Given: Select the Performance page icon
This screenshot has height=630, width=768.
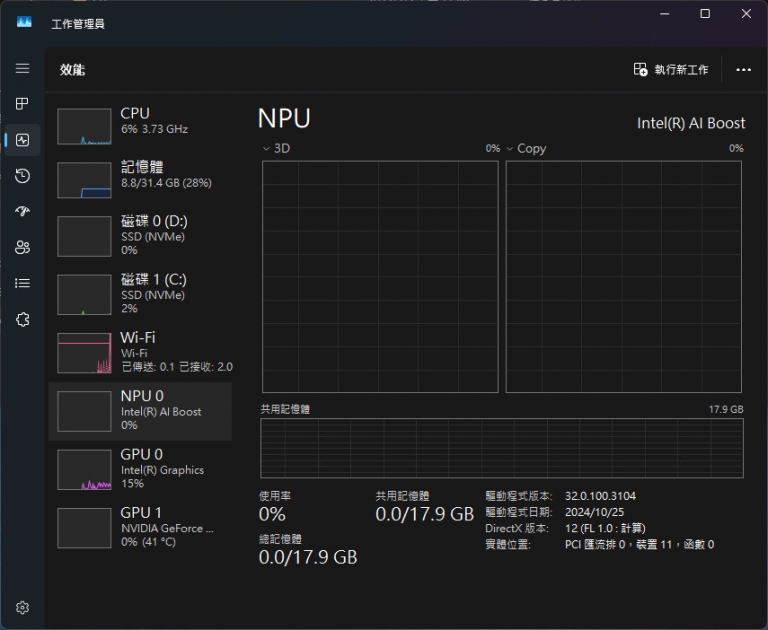Looking at the screenshot, I should (23, 140).
